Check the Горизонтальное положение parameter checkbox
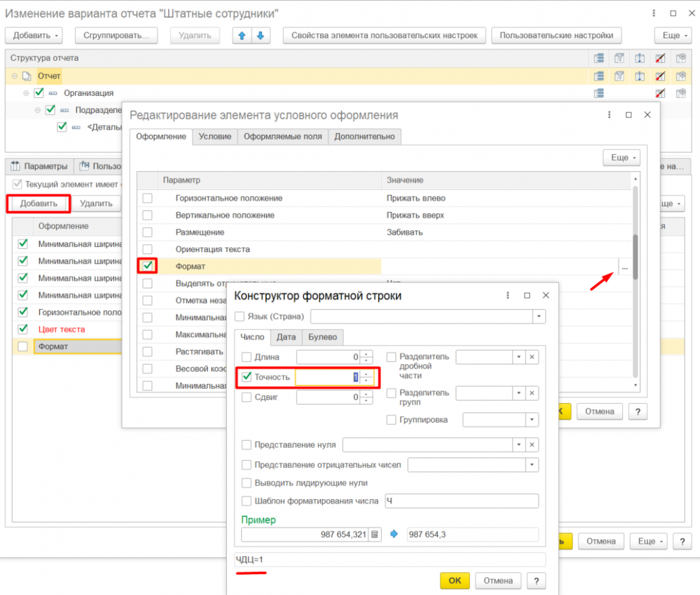Image resolution: width=700 pixels, height=595 pixels. click(x=147, y=198)
